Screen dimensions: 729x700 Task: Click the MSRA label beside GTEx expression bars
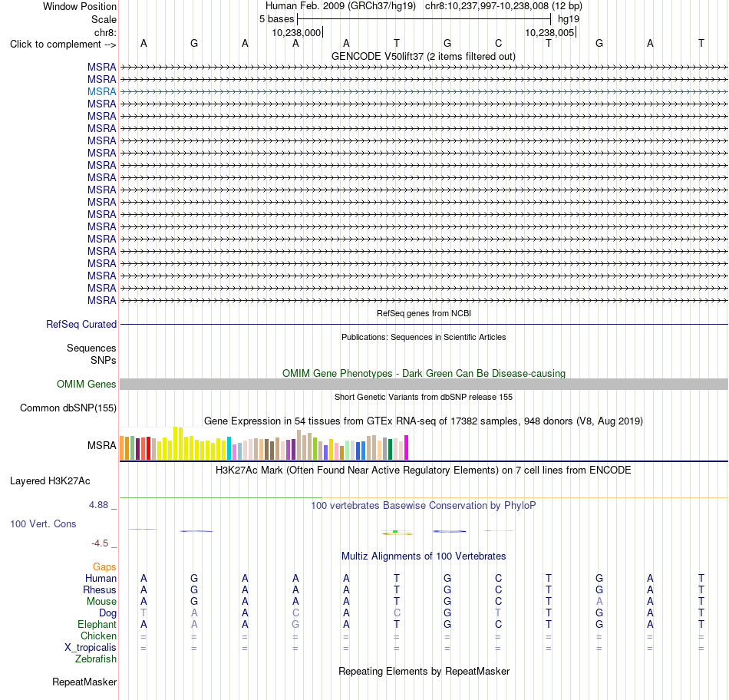[101, 446]
